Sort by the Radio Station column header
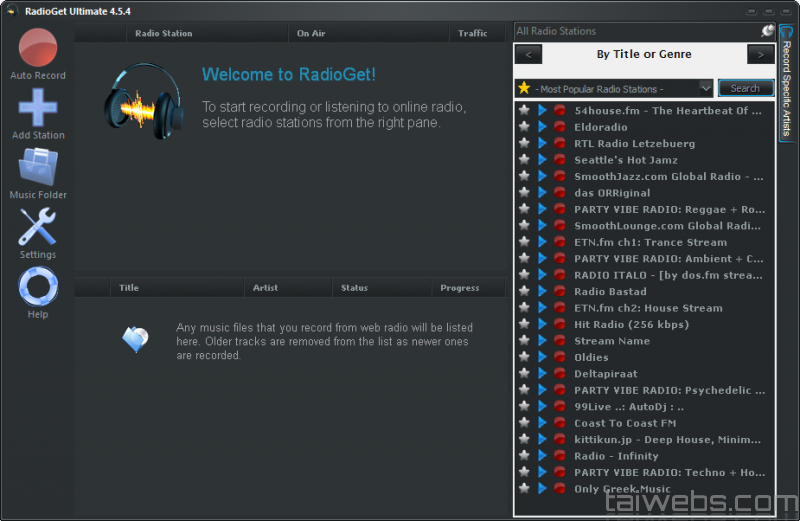 (164, 33)
